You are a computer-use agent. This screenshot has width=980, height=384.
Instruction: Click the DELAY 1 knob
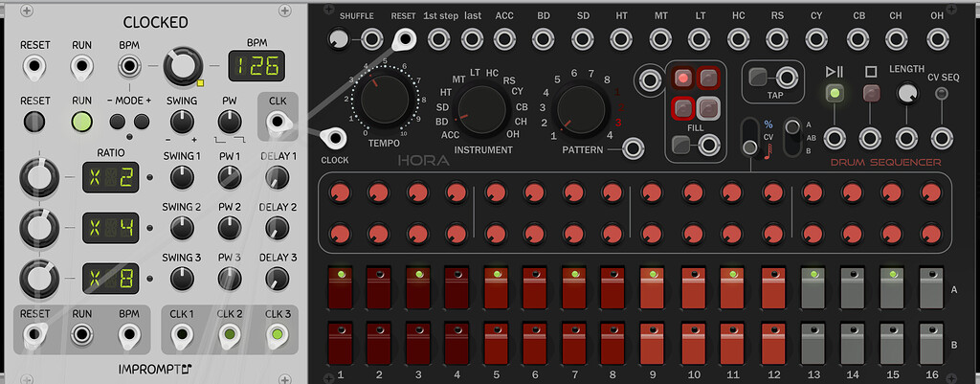(x=277, y=177)
